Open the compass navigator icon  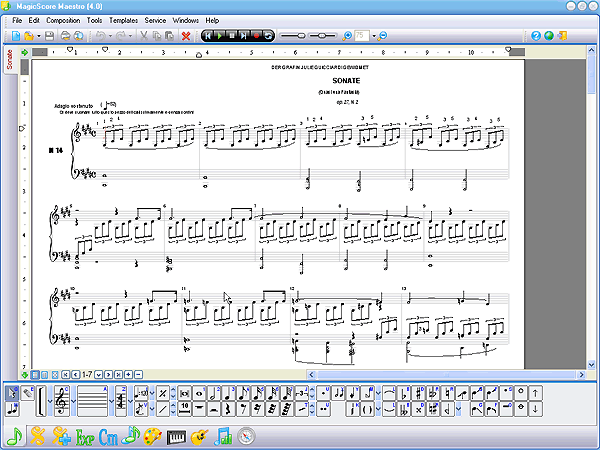click(x=246, y=436)
